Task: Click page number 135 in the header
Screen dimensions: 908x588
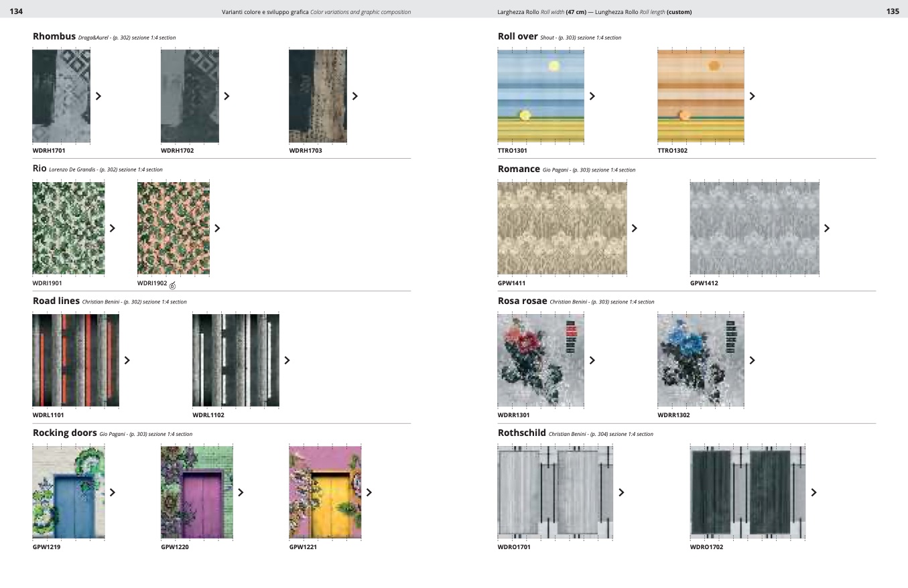Action: coord(892,11)
